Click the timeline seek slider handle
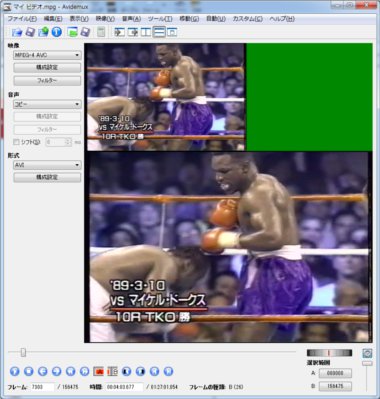This screenshot has width=380, height=399. tap(23, 352)
